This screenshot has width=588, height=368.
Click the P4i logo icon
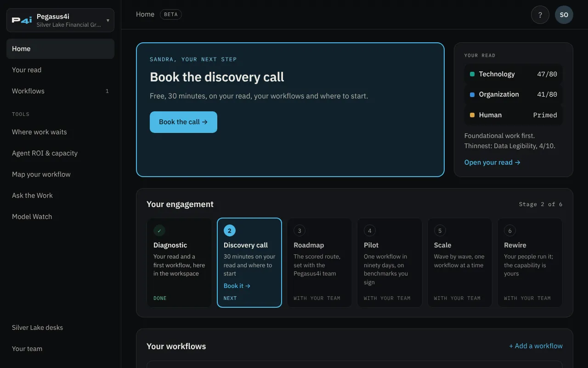tap(22, 20)
